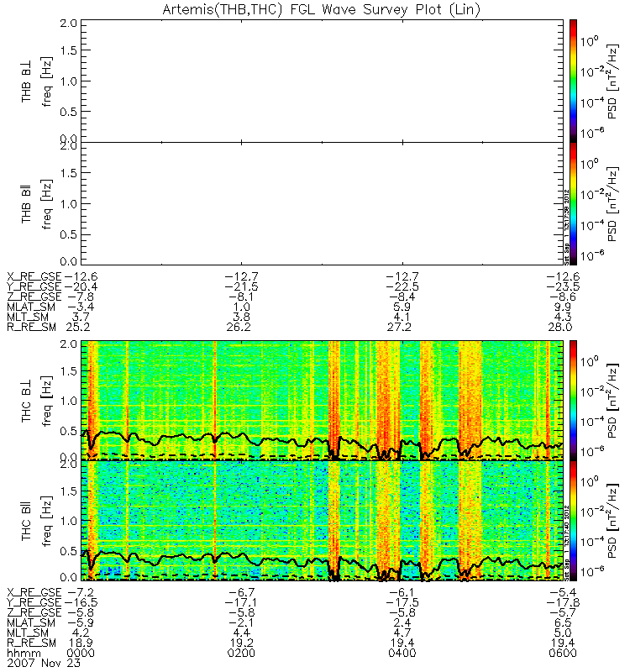Select time tick label 0600
Viewport: 630px width, 672px height.
click(563, 654)
